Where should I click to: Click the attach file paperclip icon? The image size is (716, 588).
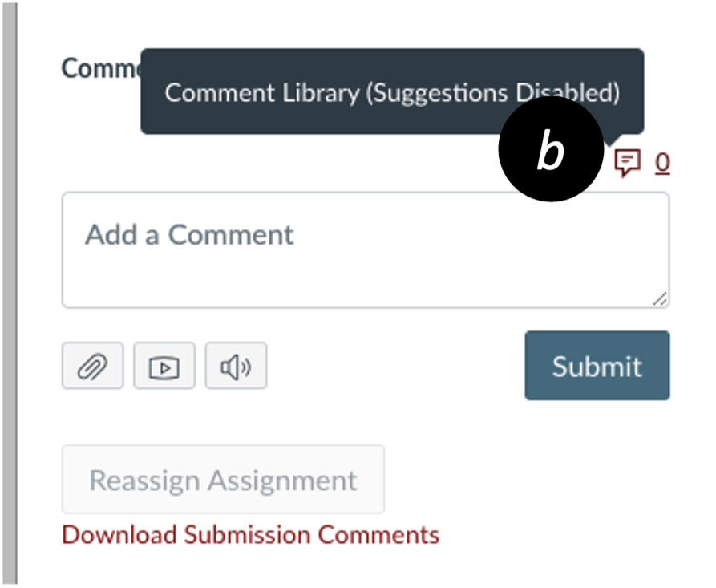(91, 366)
